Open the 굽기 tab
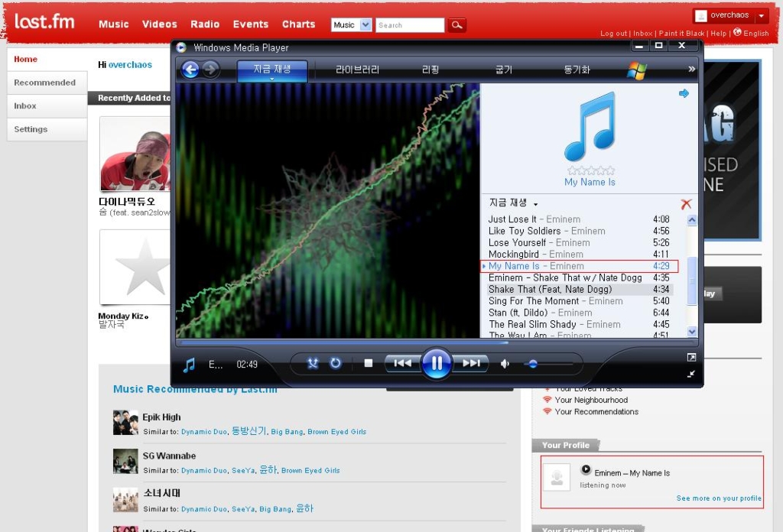 tap(503, 70)
